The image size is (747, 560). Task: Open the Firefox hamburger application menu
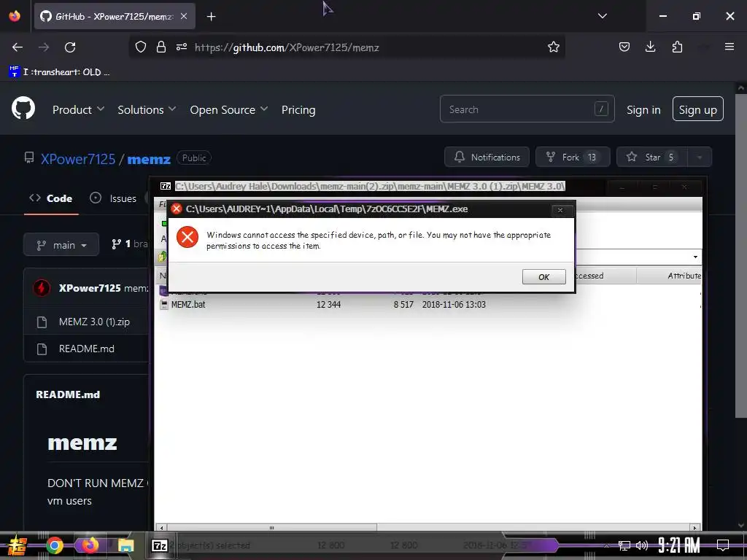[x=729, y=47]
